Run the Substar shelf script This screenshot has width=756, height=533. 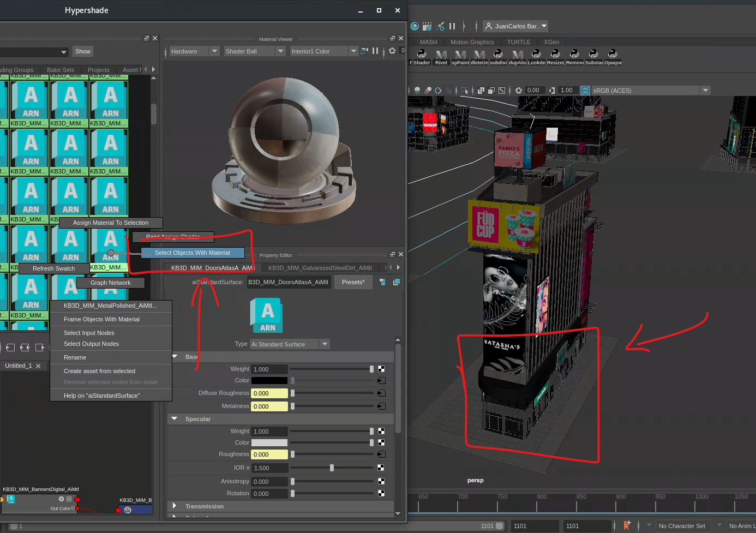tap(594, 57)
